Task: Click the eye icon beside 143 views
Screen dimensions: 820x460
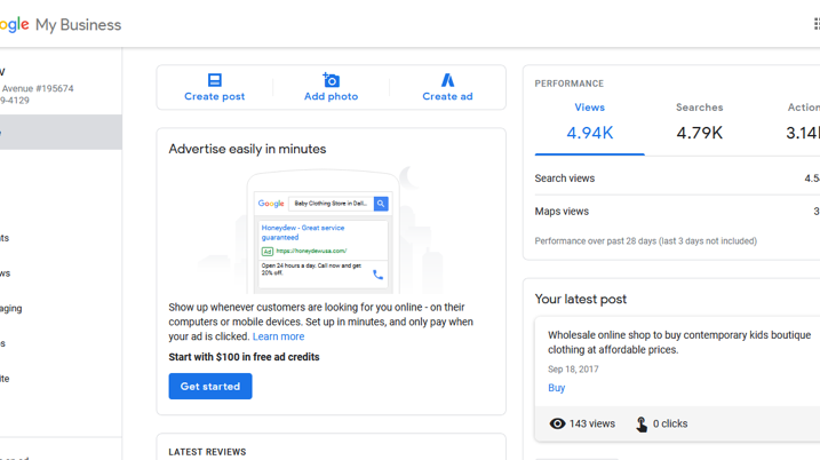Action: click(557, 424)
